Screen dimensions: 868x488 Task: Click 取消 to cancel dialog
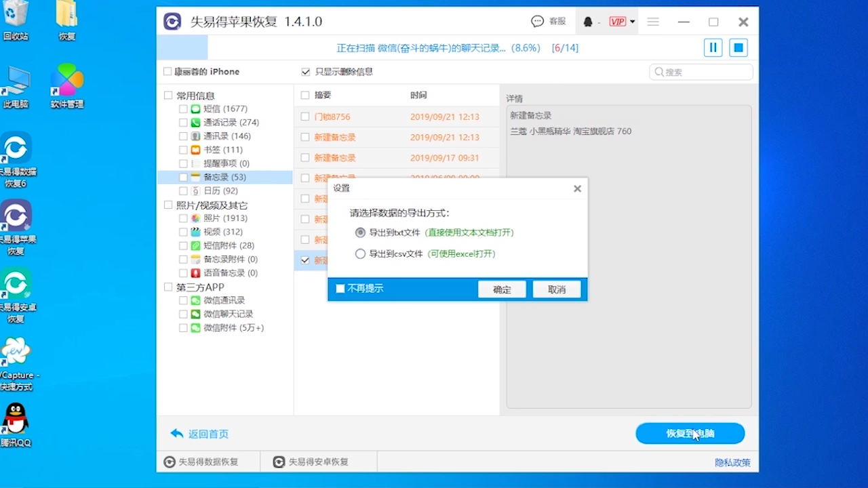tap(557, 289)
